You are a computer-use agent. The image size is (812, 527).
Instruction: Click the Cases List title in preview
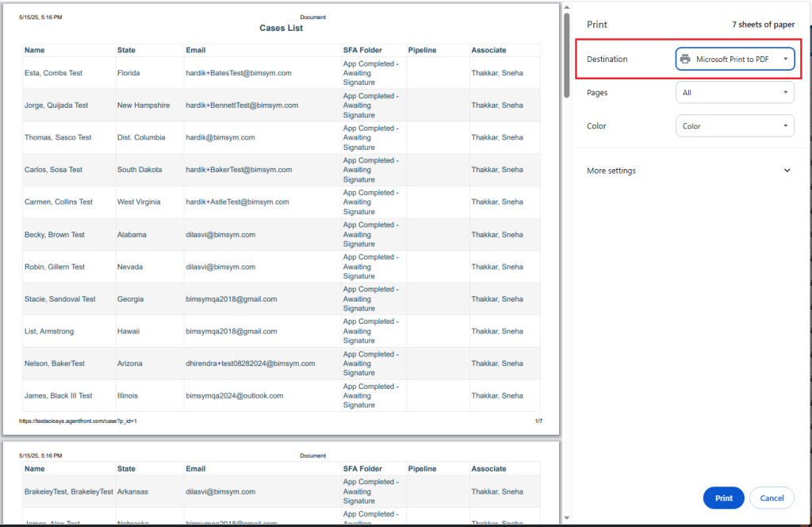[281, 29]
